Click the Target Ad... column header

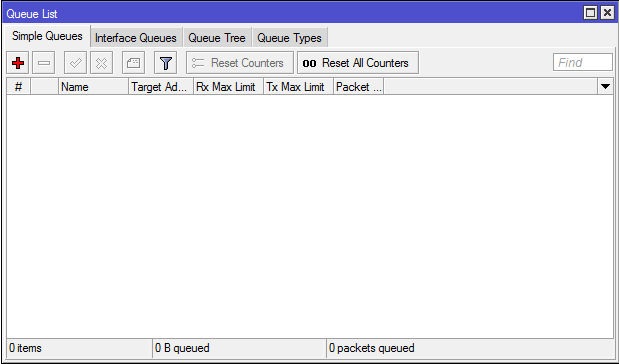(161, 86)
